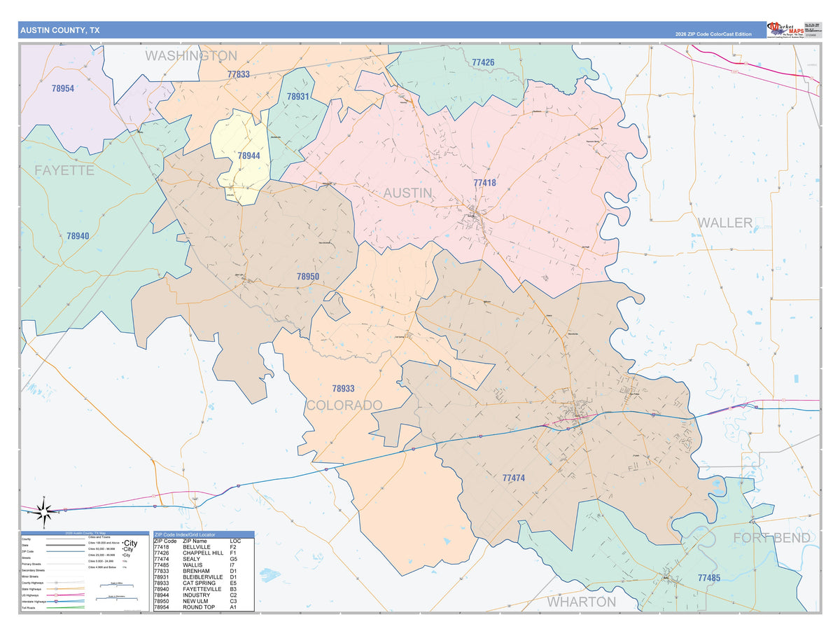Click the FAYETTE county label
This screenshot has height=636, width=840.
[x=64, y=170]
